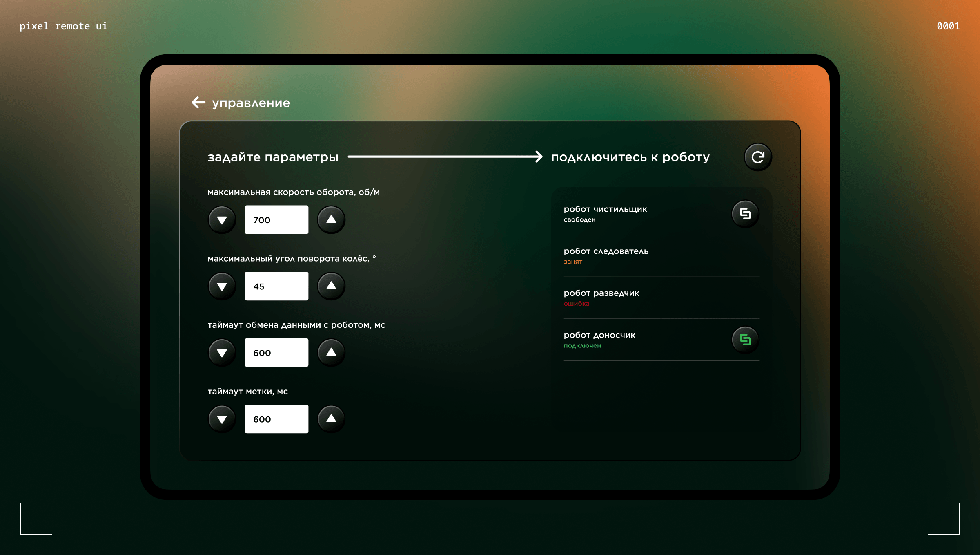
Task: Click the управление header title
Action: coord(251,103)
